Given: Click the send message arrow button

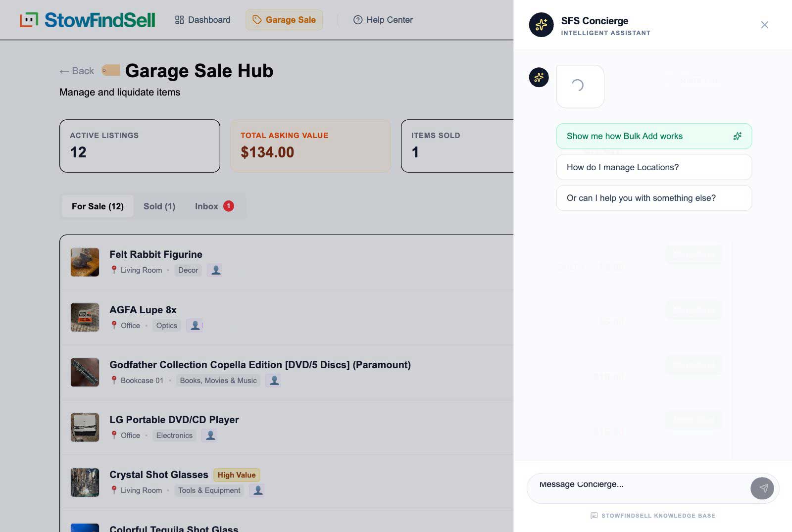Looking at the screenshot, I should tap(763, 488).
